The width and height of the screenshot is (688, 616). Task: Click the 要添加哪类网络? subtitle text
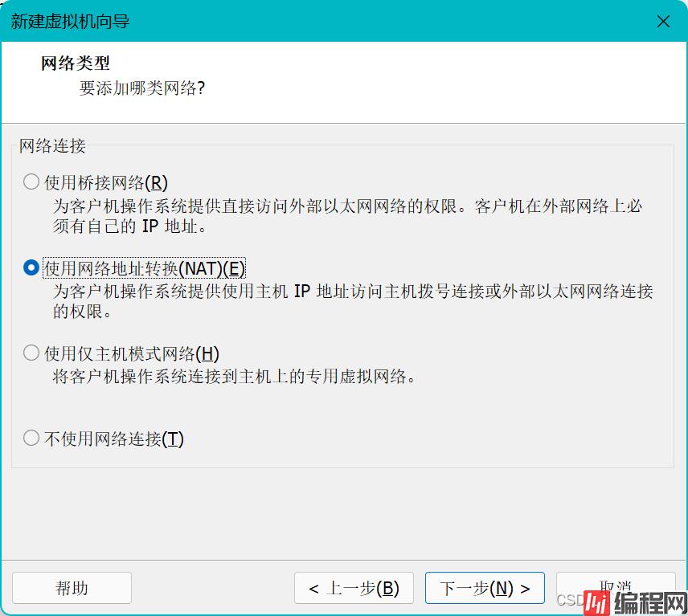coord(142,88)
